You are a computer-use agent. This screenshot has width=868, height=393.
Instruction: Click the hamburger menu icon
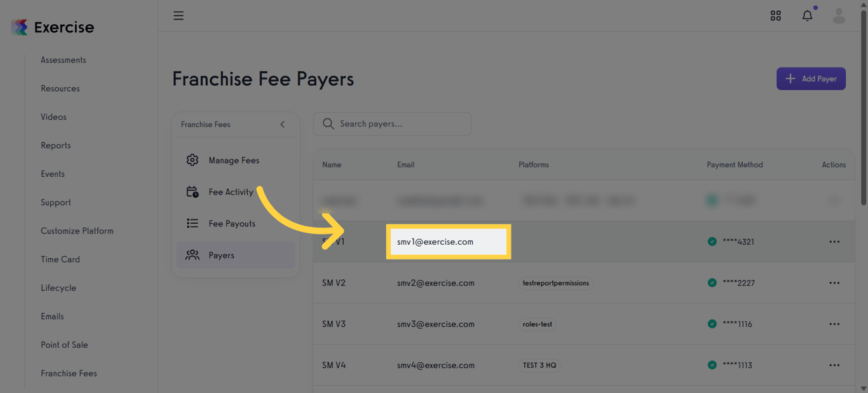click(179, 15)
